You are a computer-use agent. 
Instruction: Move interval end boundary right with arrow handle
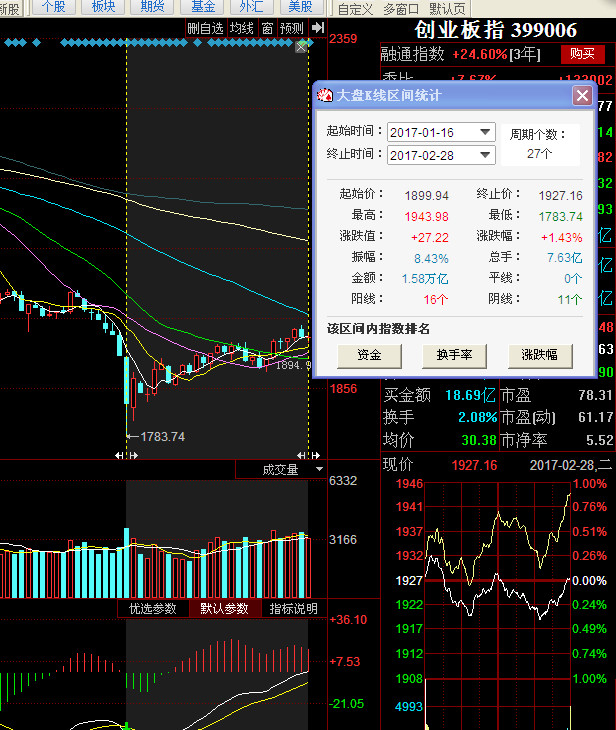(316, 455)
